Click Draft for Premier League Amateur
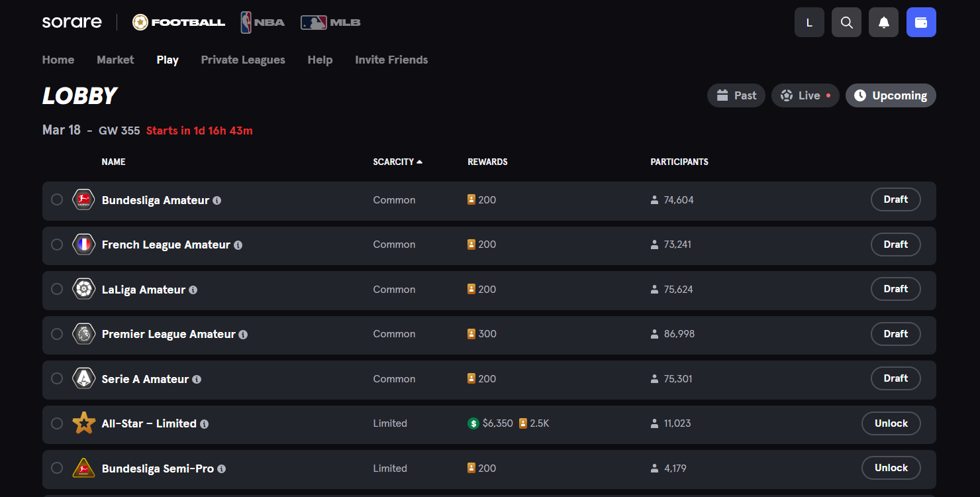 [895, 334]
